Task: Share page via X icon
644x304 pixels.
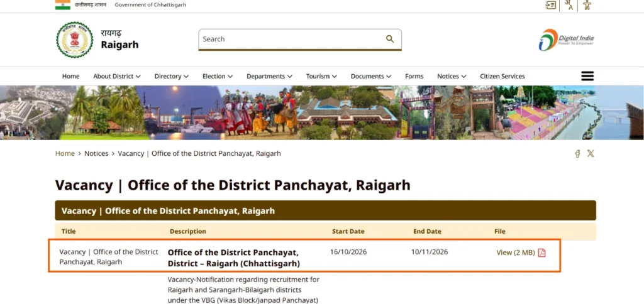Action: point(590,153)
